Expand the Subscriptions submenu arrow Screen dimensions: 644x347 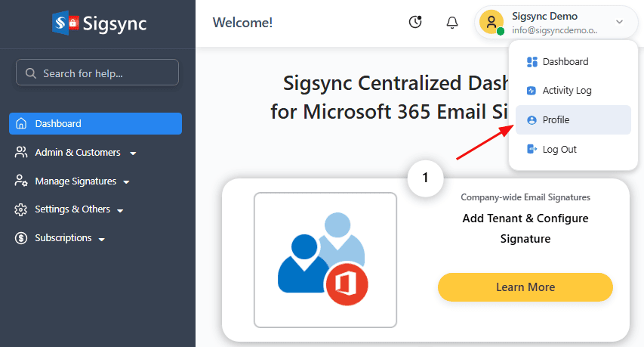pyautogui.click(x=102, y=239)
